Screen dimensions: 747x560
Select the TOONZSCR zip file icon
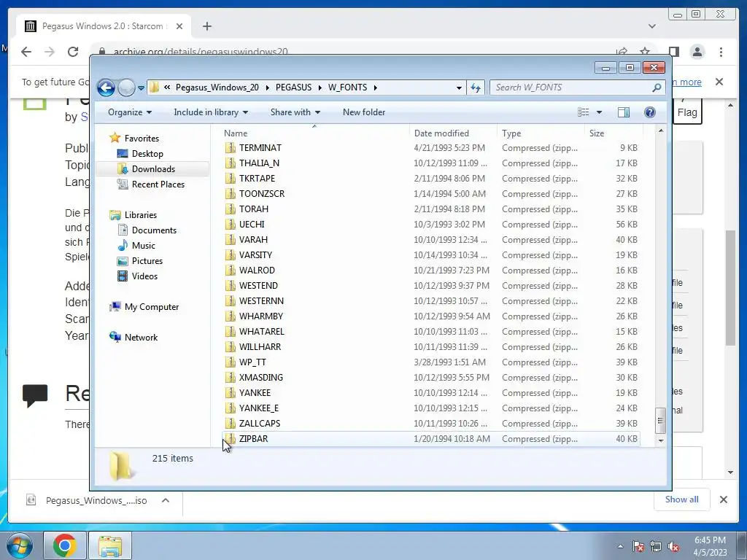(x=230, y=194)
